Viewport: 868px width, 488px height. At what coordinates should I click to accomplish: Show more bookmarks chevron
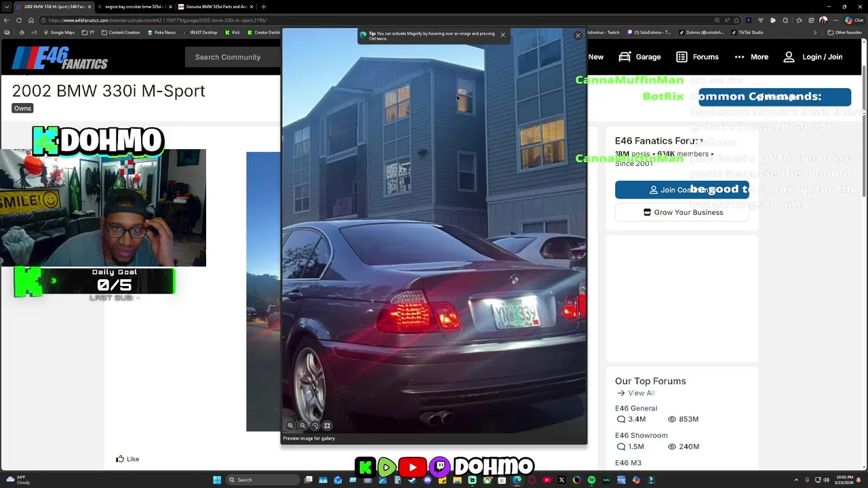815,33
